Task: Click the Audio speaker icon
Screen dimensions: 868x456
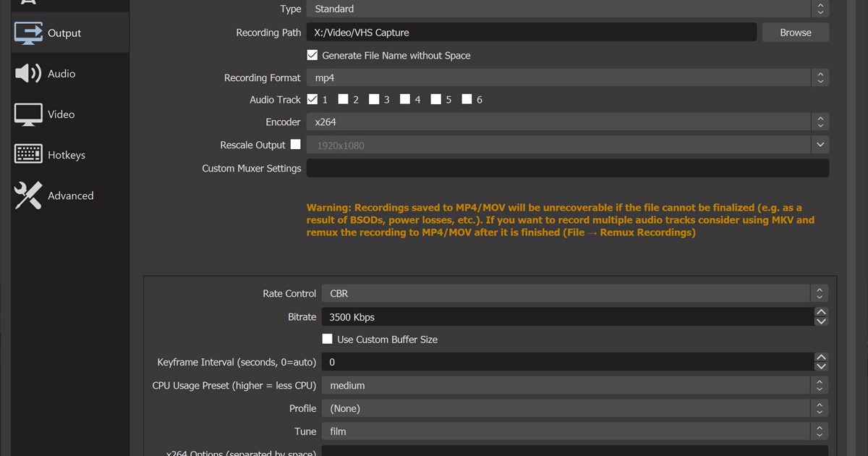Action: tap(28, 74)
